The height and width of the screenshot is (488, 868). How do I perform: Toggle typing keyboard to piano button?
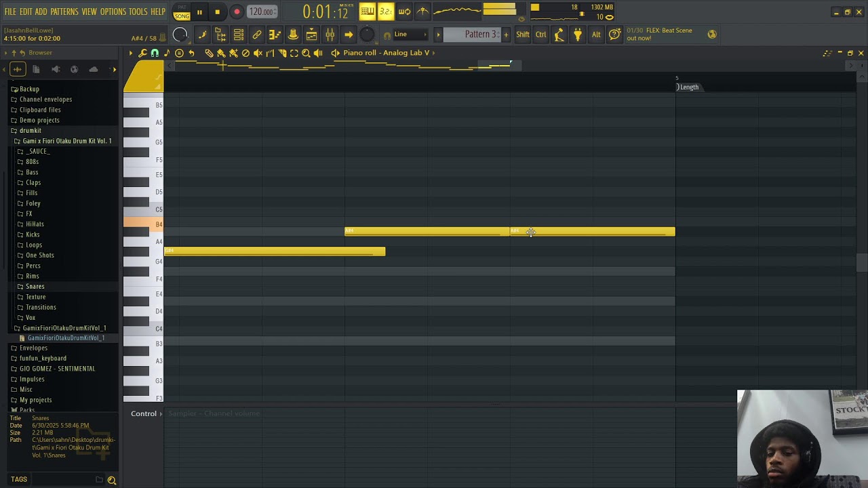point(368,11)
